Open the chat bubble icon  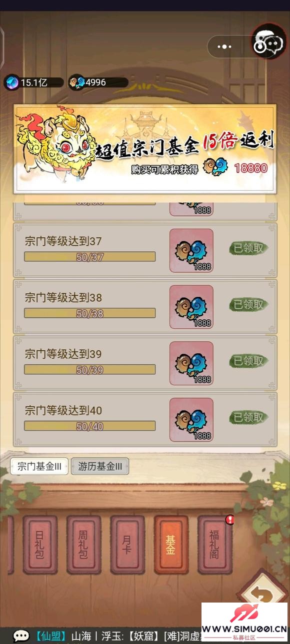(21, 636)
